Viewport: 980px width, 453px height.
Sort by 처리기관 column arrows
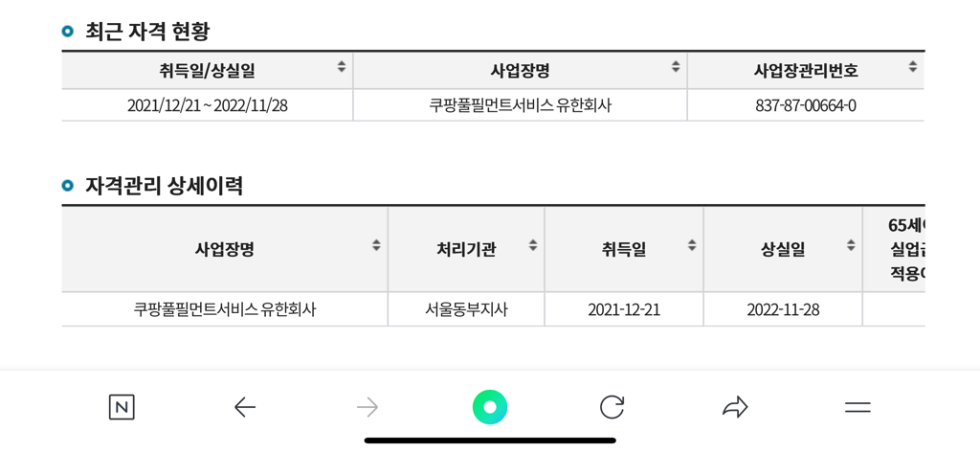tap(532, 245)
